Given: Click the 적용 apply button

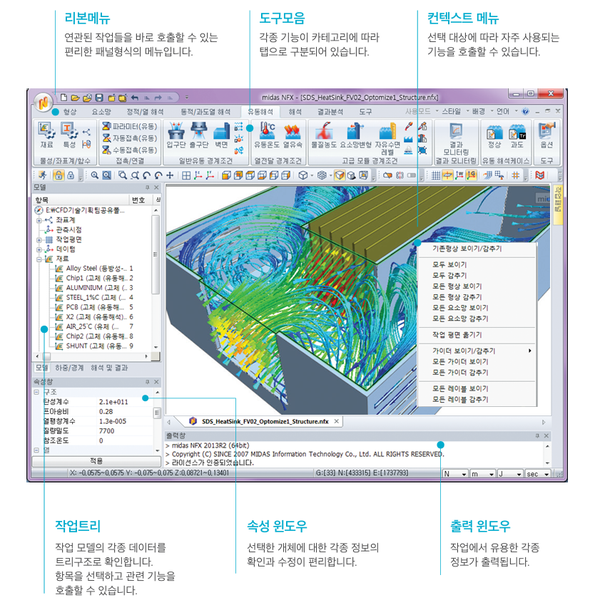Looking at the screenshot, I should coord(96,461).
